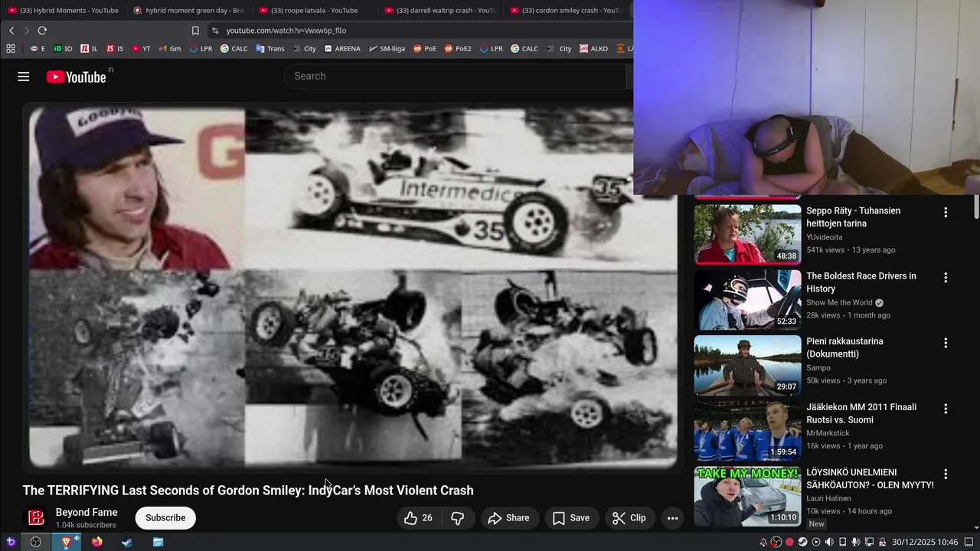Dislike the Gordon Smiley video
This screenshot has width=980, height=551.
(457, 518)
